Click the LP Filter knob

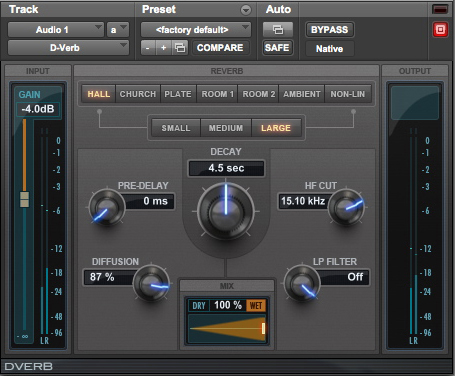302,284
